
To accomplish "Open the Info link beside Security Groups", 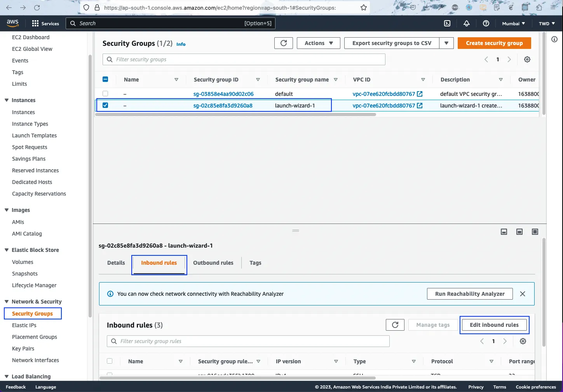I will (x=181, y=44).
